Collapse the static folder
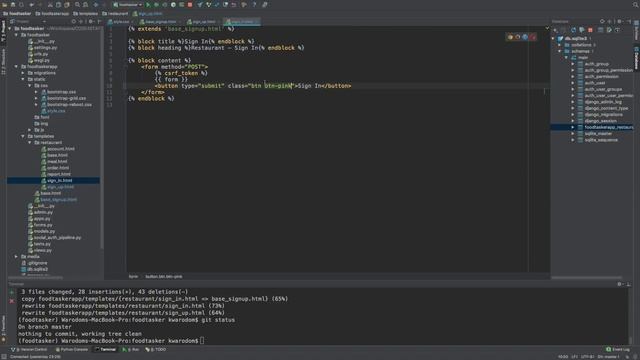 tap(23, 79)
